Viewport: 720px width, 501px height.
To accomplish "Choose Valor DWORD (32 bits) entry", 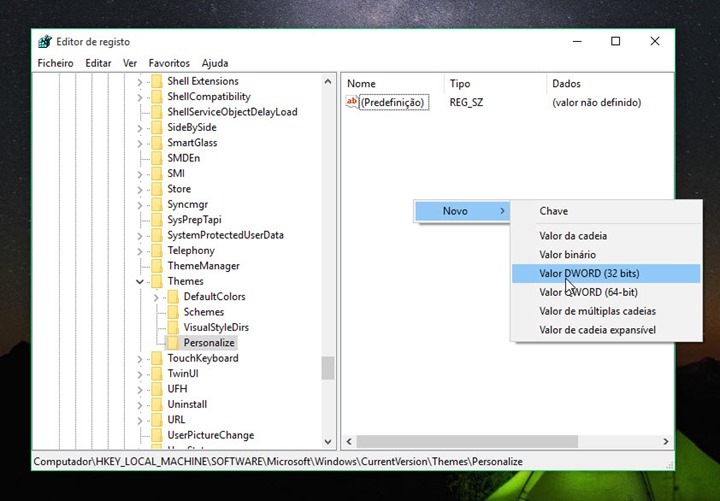I will 606,274.
